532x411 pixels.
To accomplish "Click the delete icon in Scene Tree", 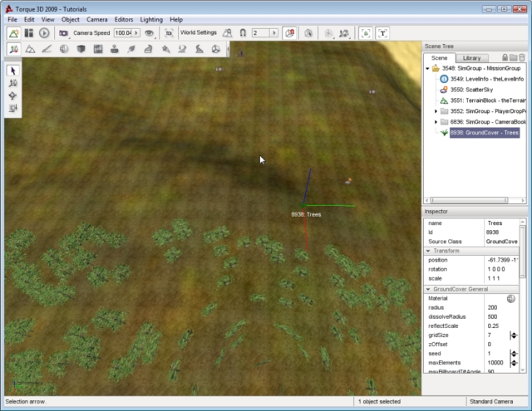I will (x=522, y=57).
